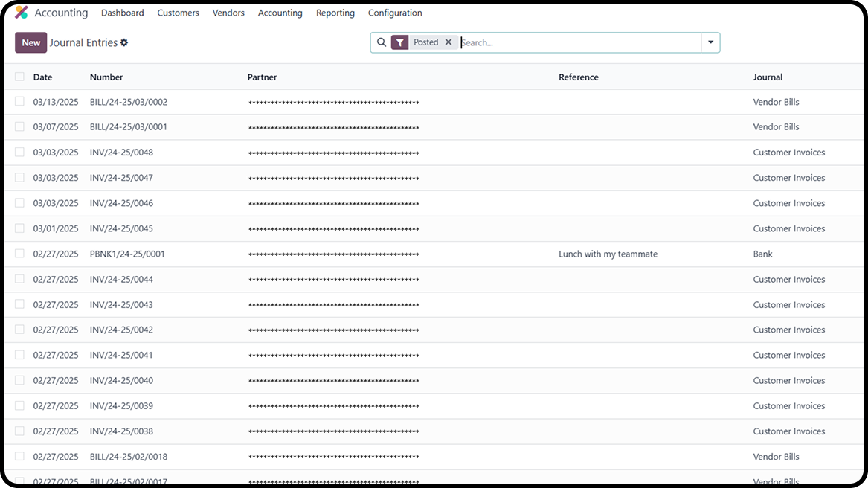Click inside the Search field
Screen dimensions: 868x488
pos(521,42)
